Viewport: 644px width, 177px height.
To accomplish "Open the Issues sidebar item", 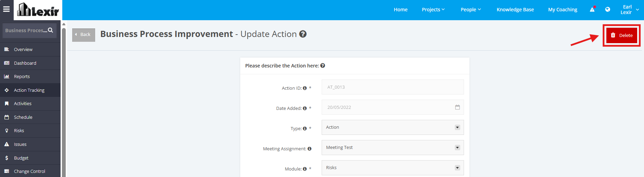I will 30,144.
